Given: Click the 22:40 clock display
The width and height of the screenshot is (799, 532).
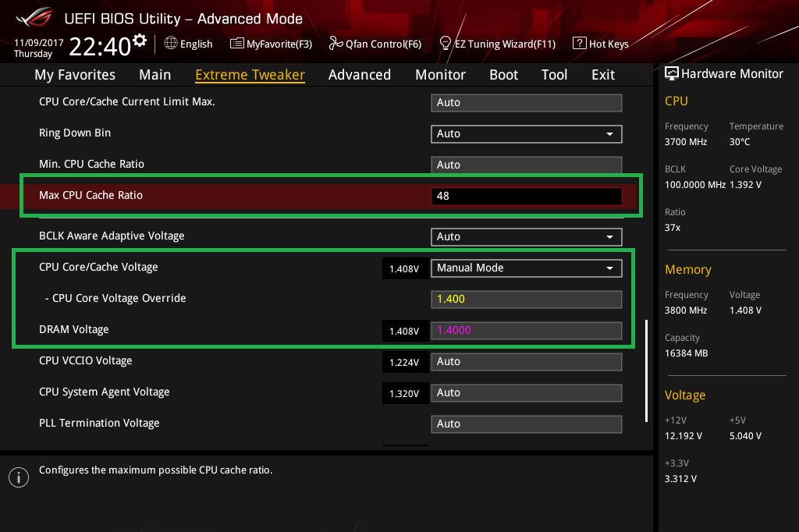Looking at the screenshot, I should [x=100, y=47].
